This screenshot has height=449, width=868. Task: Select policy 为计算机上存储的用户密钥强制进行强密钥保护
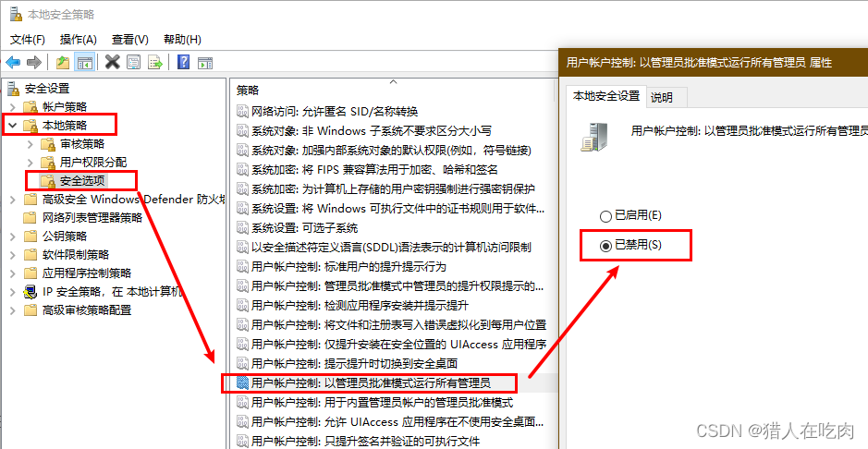[x=394, y=188]
